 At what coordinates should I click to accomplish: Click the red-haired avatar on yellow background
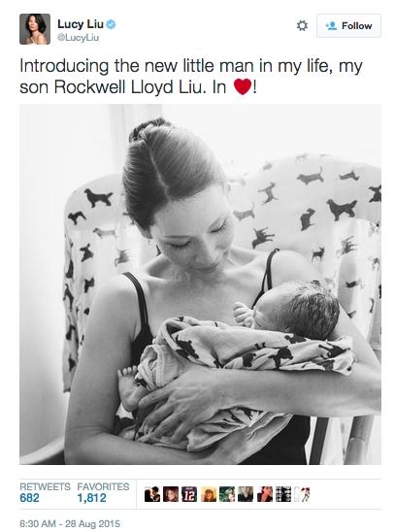tap(209, 494)
